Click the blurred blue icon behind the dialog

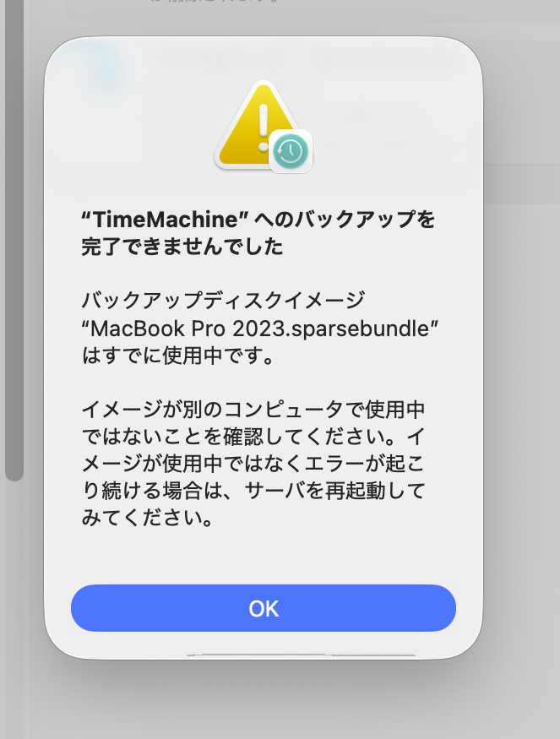(x=106, y=68)
